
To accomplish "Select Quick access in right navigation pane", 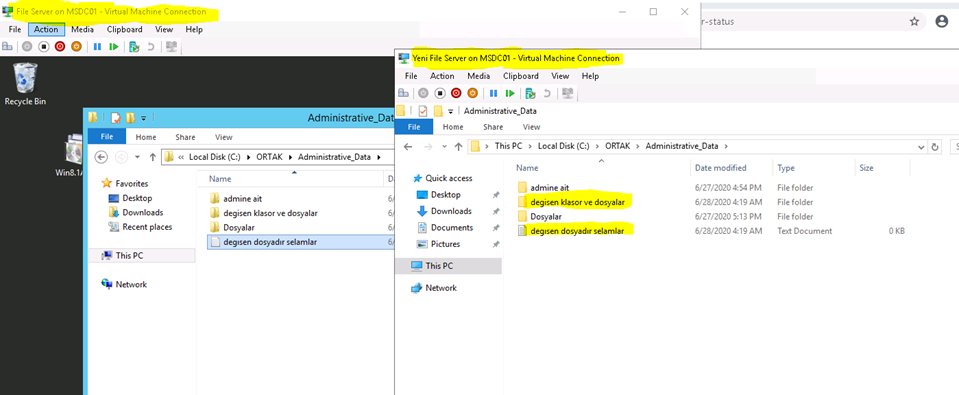I will tap(449, 178).
